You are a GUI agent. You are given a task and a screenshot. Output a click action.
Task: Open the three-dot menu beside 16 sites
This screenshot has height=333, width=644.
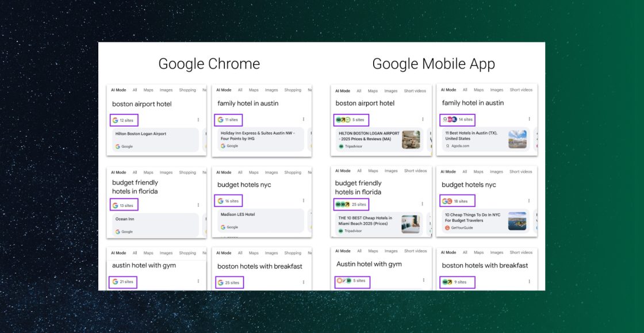pos(304,201)
